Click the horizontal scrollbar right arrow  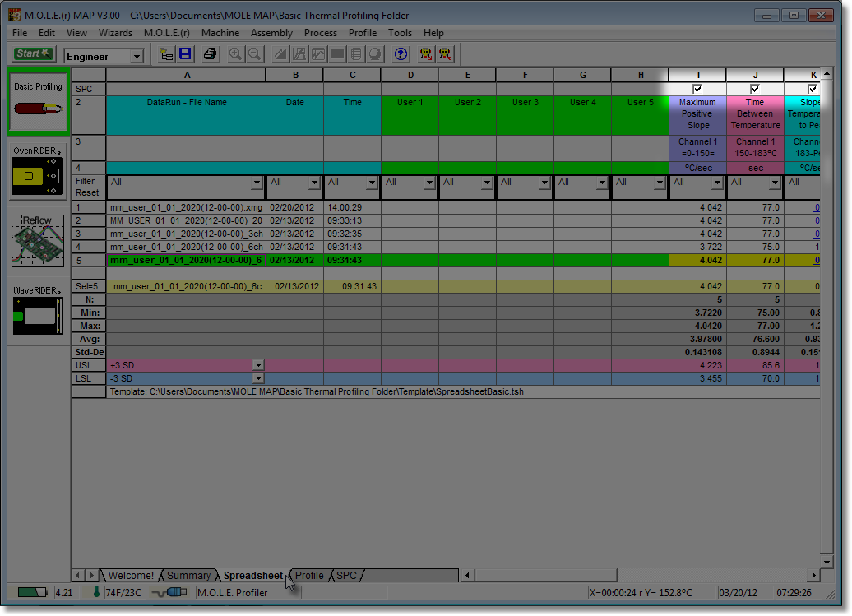813,575
